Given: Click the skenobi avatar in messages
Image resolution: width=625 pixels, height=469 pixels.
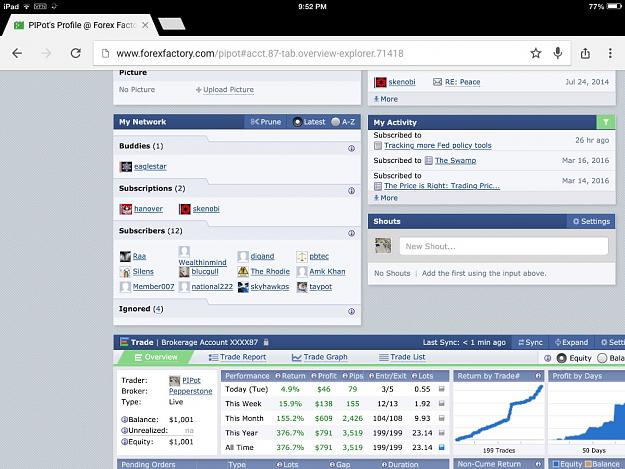Looking at the screenshot, I should (380, 82).
